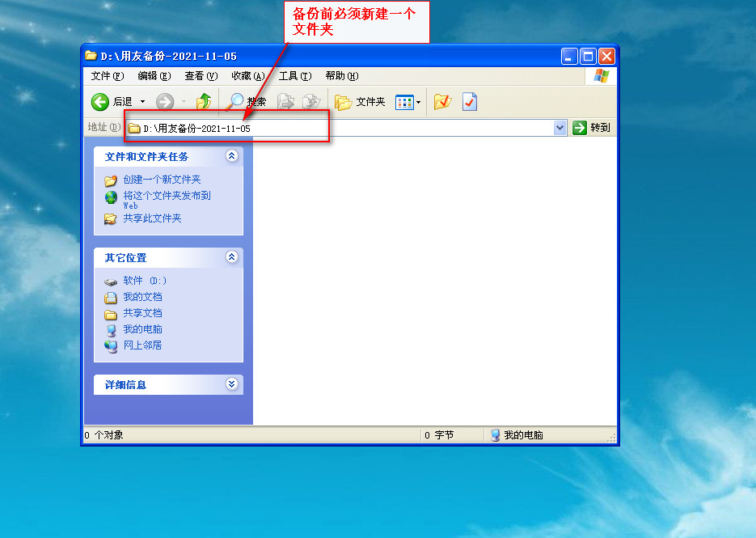
Task: Expand the 详细信息 panel
Action: [232, 384]
